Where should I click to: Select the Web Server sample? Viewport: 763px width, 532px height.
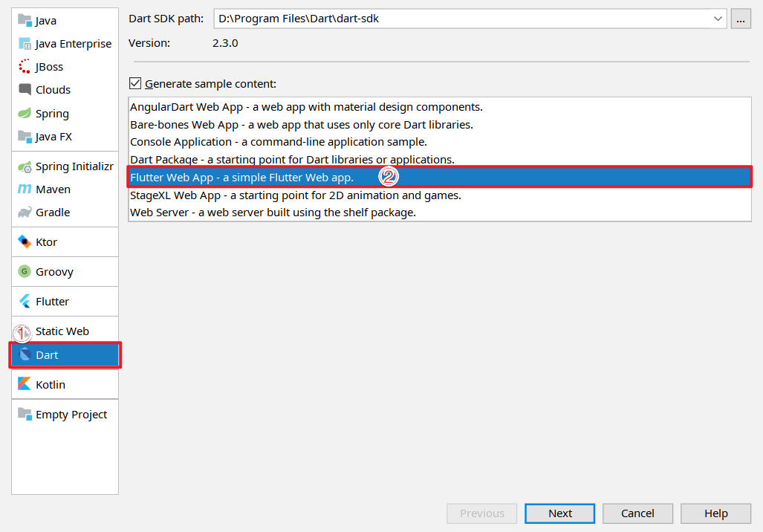[x=440, y=213]
